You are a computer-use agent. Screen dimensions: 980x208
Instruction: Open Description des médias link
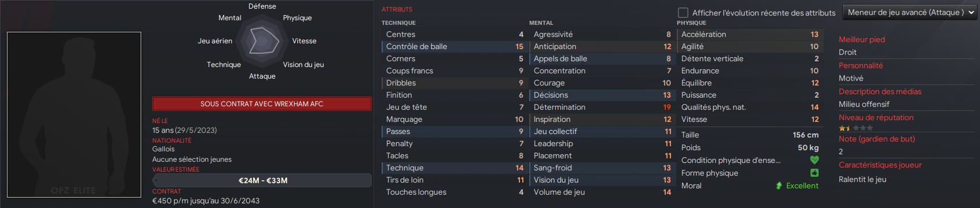[x=880, y=91]
